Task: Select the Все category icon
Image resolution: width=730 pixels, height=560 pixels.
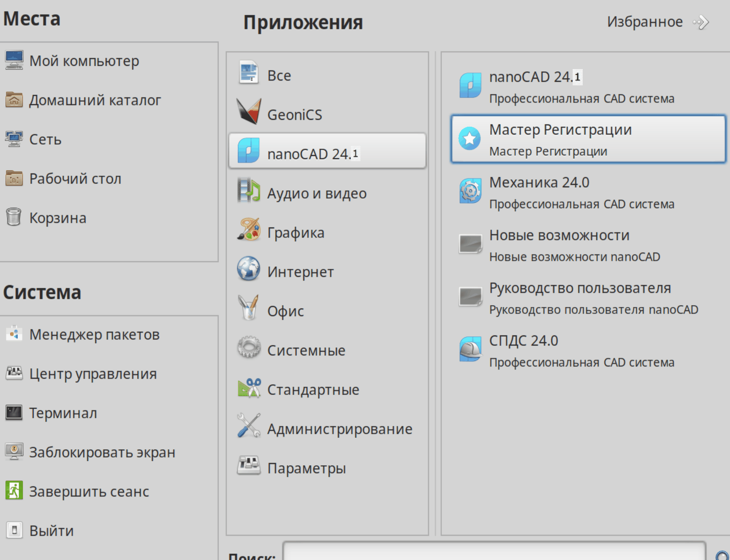Action: 249,72
